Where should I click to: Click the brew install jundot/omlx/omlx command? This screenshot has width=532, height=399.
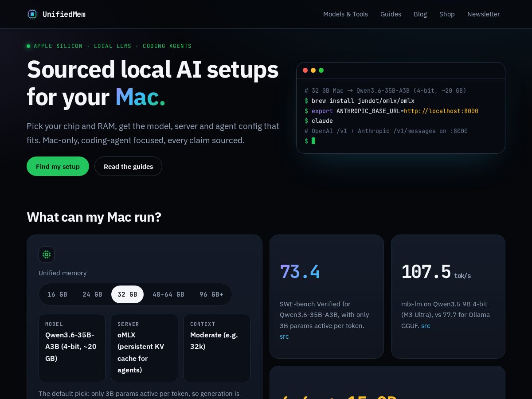[x=363, y=101]
